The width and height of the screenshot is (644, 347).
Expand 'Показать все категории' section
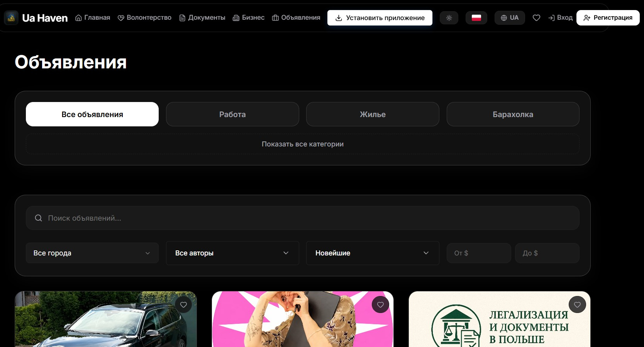coord(303,144)
